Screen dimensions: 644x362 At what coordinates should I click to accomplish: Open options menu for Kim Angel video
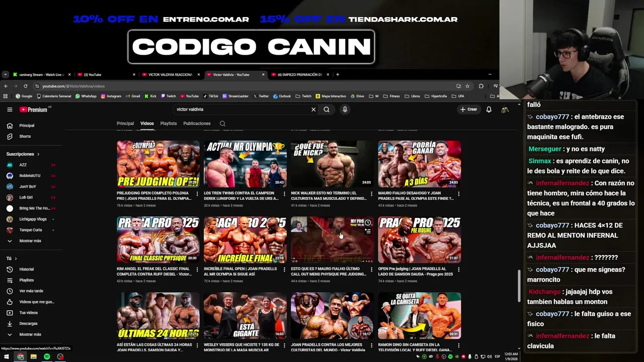click(197, 269)
